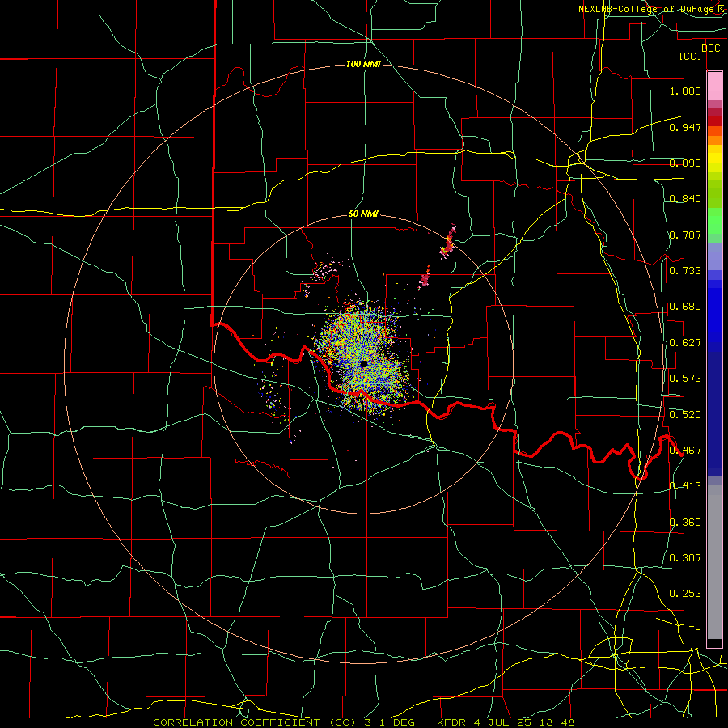Click the "3.1 DEG" elevation angle text
Screen dimensions: 728x728
point(389,722)
